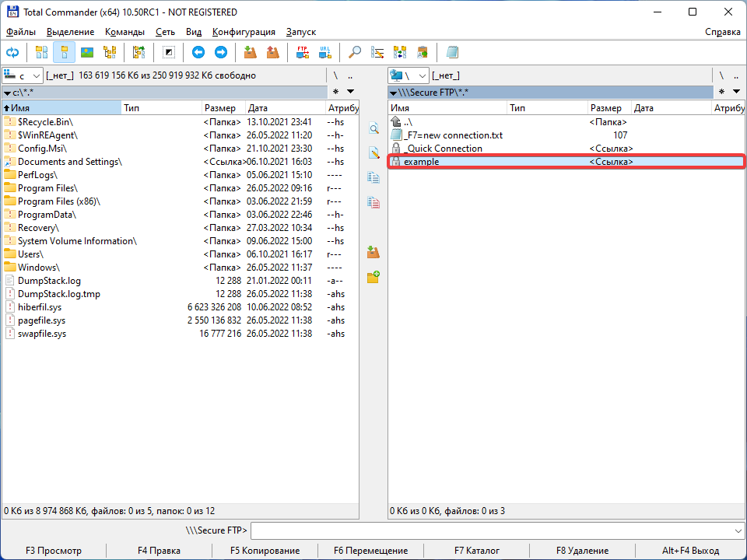Toggle the invert selection toolbar button
Screen dimensions: 747x560
pyautogui.click(x=168, y=52)
